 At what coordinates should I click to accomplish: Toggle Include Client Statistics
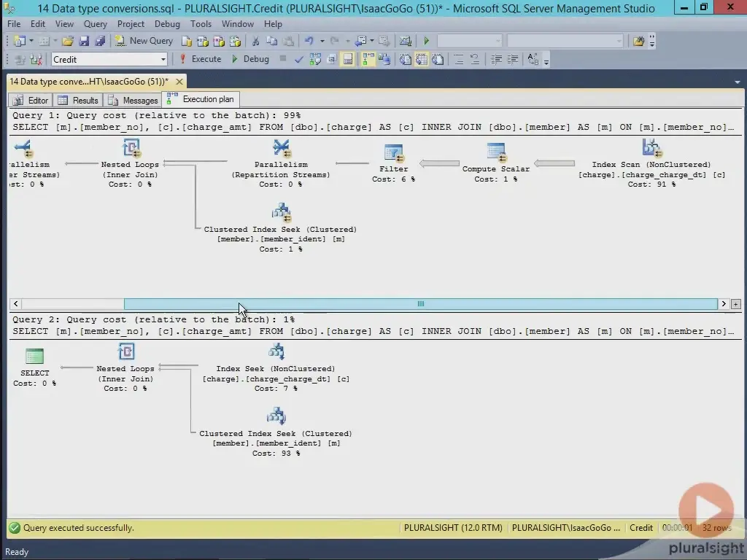click(384, 60)
